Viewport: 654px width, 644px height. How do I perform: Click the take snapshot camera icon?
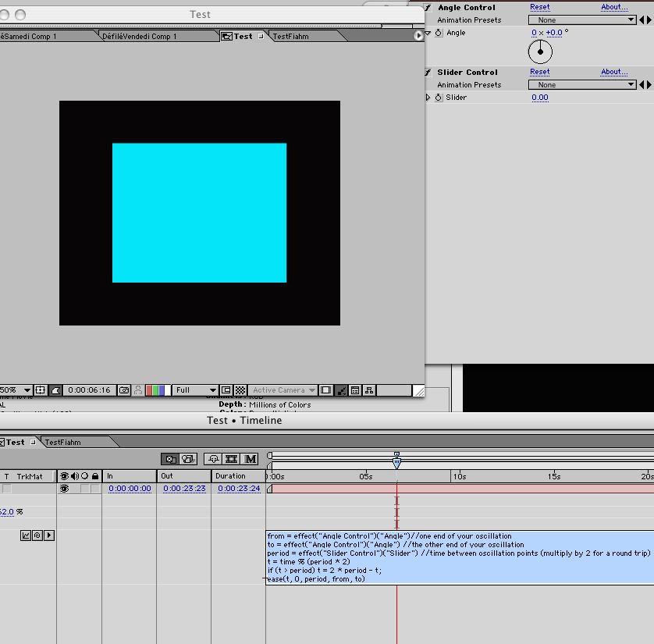124,390
